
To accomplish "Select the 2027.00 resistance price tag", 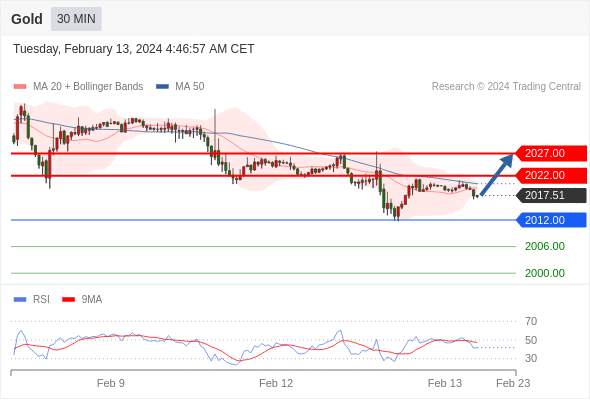I will [x=550, y=154].
